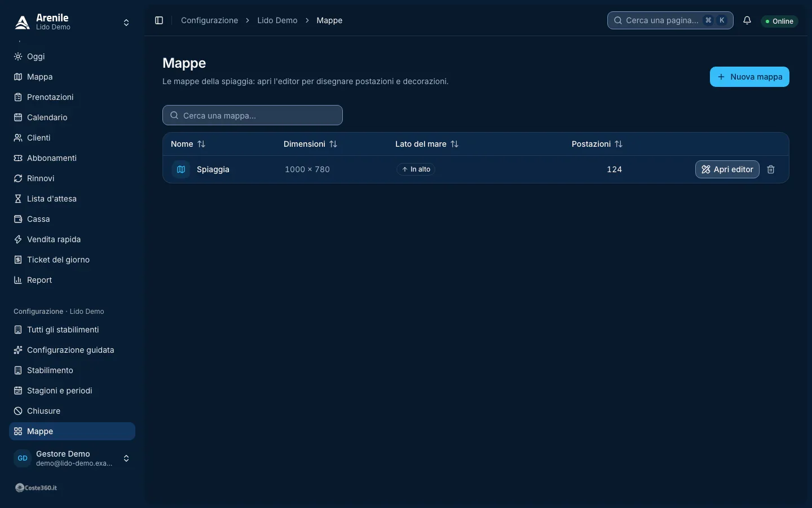Select Mappe in the sidebar

coord(72,431)
